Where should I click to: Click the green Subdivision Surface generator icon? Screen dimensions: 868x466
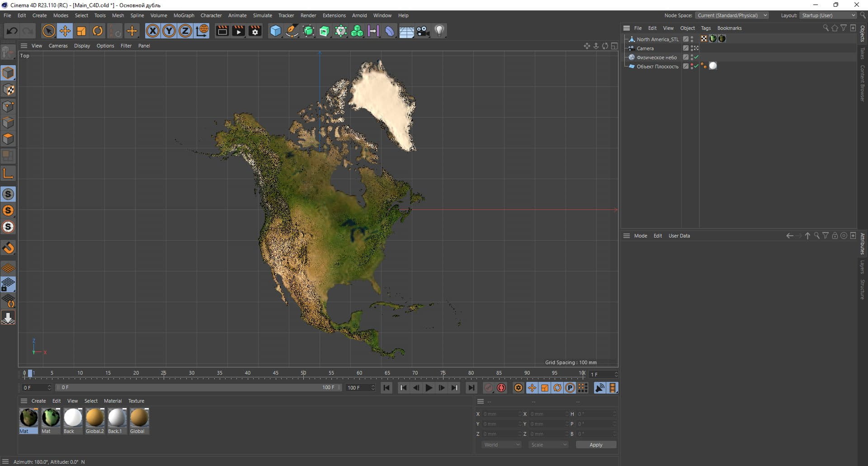tap(308, 31)
